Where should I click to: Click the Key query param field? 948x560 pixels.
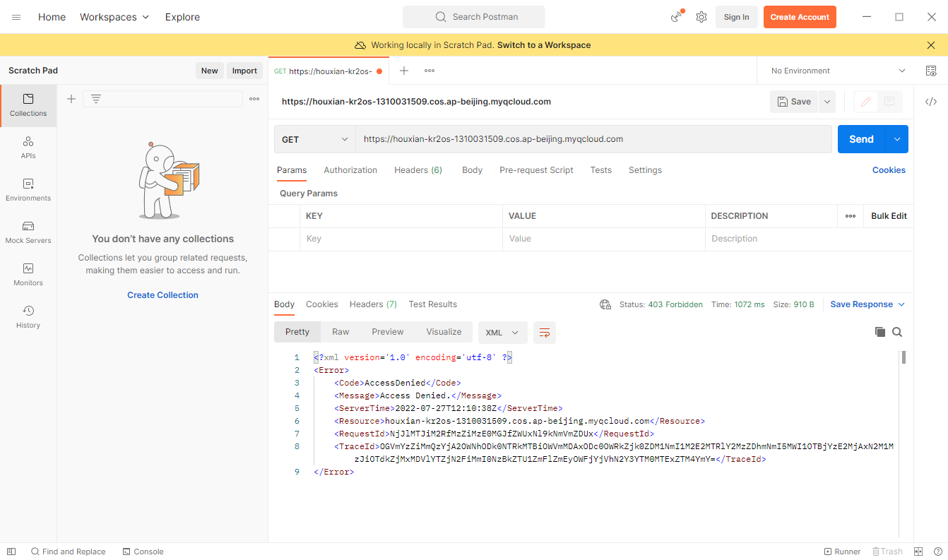401,239
